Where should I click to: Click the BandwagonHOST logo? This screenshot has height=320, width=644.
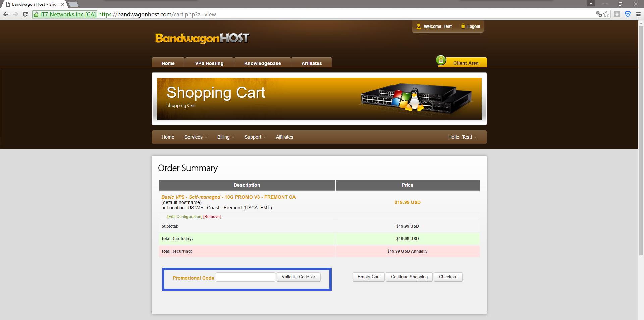202,38
